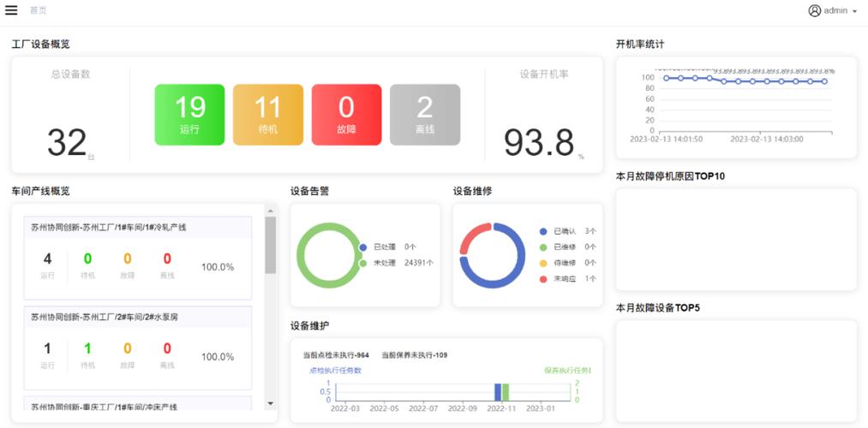Click the 开机率统计 section heading
Screen dimensions: 868x428
(640, 45)
